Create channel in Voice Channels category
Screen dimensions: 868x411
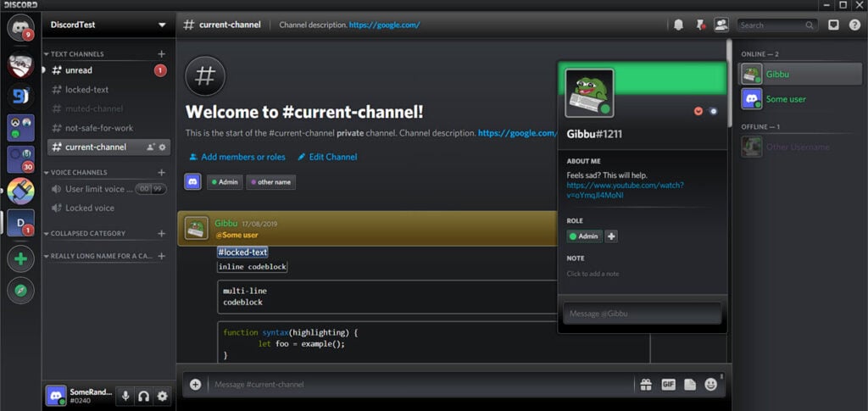click(161, 172)
